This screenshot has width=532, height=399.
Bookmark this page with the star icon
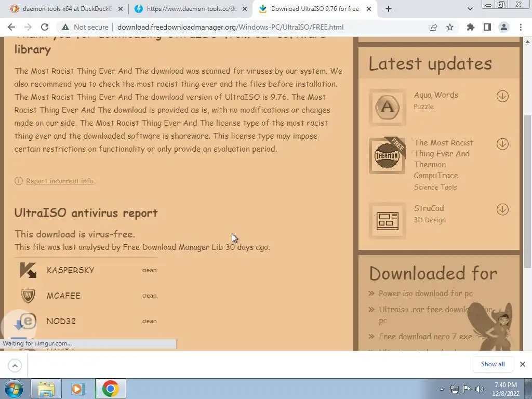click(x=450, y=27)
